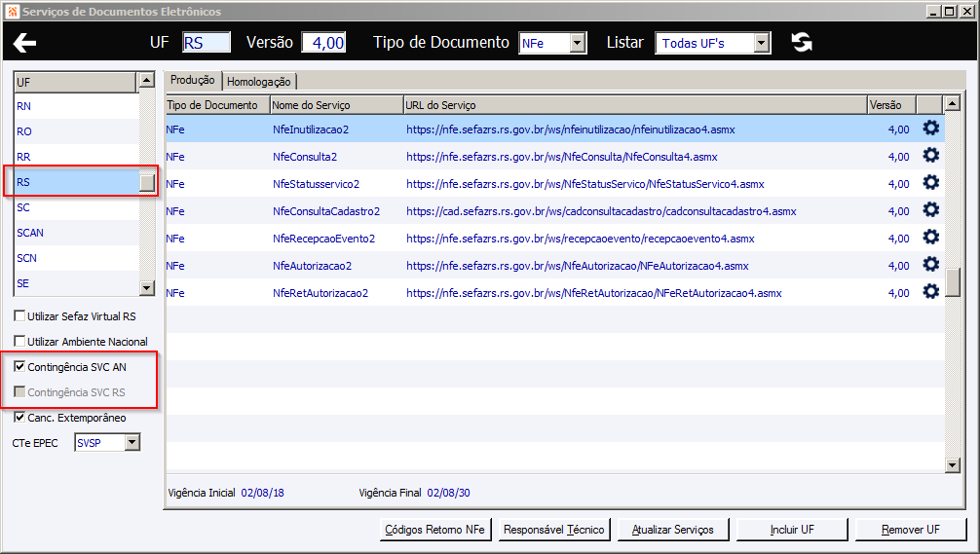The width and height of the screenshot is (980, 554).
Task: Click Remover UF button
Action: click(911, 530)
